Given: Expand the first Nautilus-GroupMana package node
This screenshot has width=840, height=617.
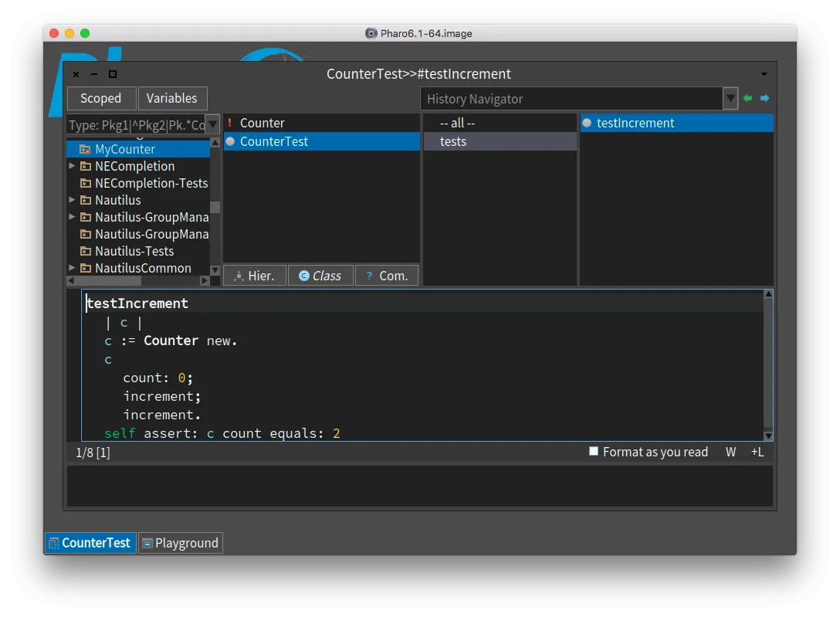Looking at the screenshot, I should (x=72, y=217).
